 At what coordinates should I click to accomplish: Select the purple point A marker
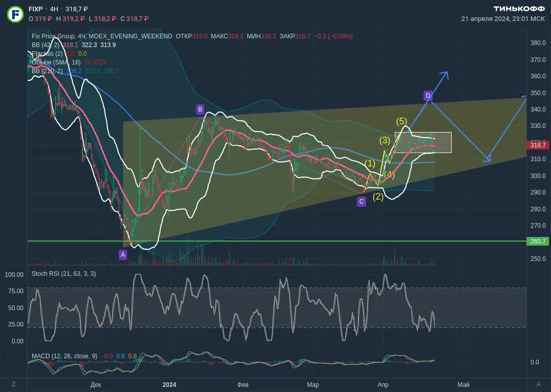(122, 255)
